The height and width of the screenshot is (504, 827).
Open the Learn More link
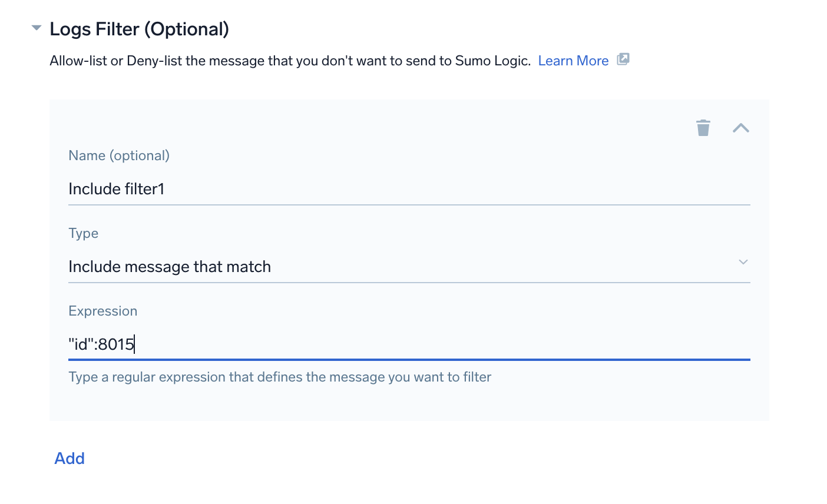click(x=573, y=61)
